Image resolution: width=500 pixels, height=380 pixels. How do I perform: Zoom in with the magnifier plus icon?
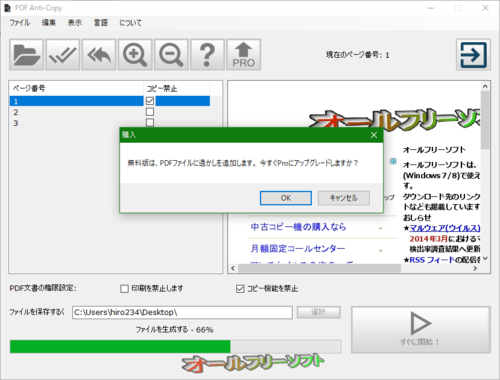135,55
